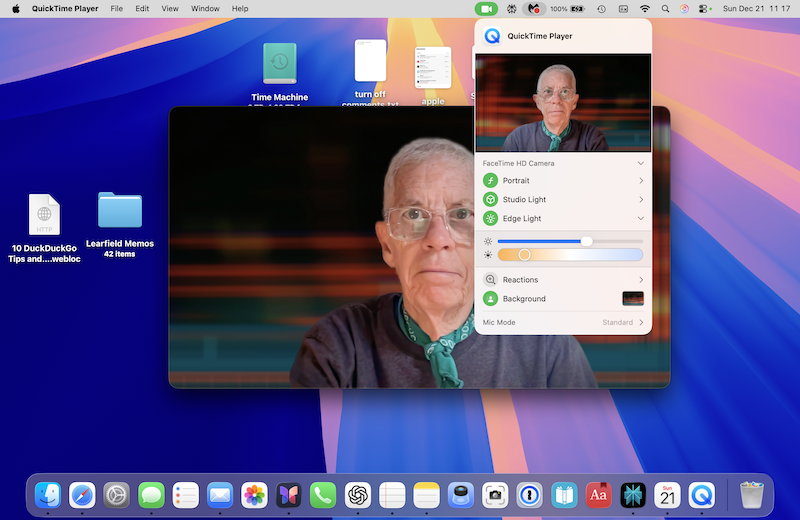This screenshot has width=800, height=520.
Task: Toggle the Portrait video effect icon
Action: (490, 181)
